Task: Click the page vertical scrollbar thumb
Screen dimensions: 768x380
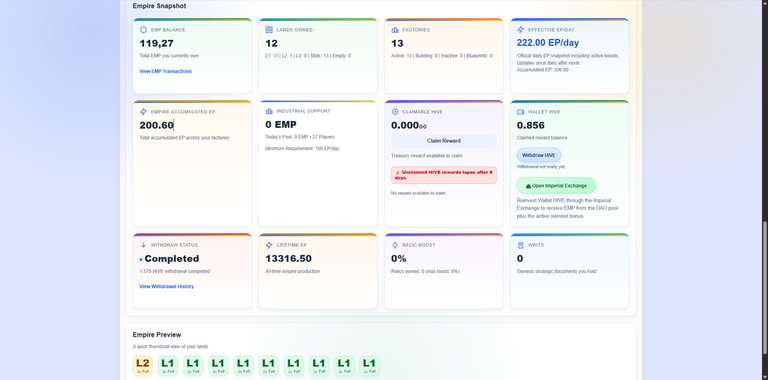Action: 765,287
